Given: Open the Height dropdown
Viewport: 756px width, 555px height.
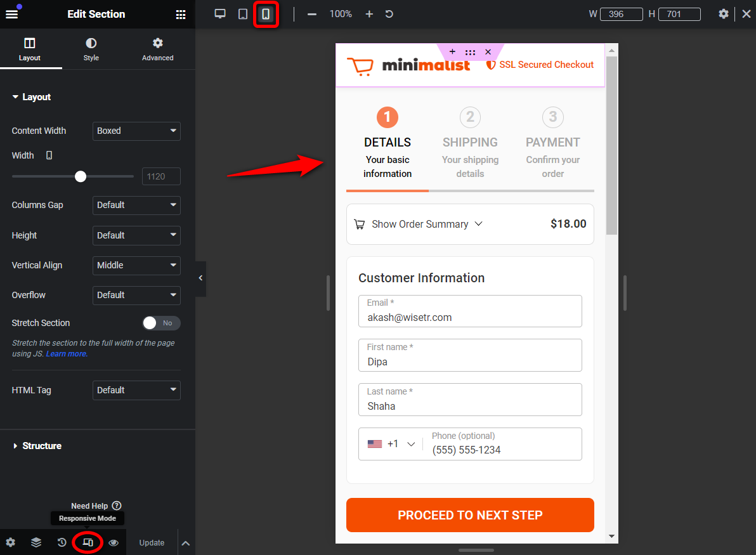Looking at the screenshot, I should pyautogui.click(x=136, y=235).
